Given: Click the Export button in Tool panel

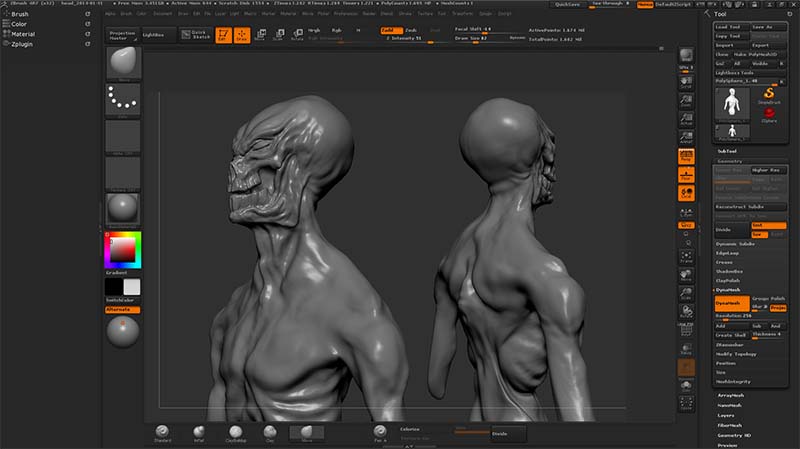Looking at the screenshot, I should coord(769,45).
